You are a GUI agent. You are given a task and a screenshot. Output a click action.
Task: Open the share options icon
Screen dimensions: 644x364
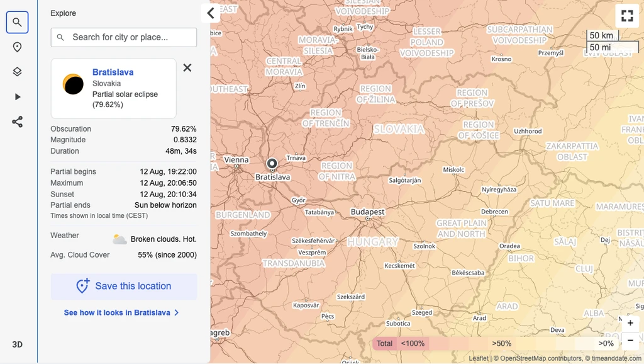(x=17, y=122)
